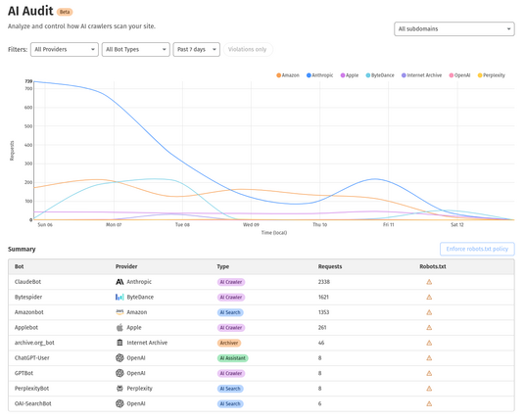Sort by the Type column header
The image size is (525, 420).
[223, 266]
